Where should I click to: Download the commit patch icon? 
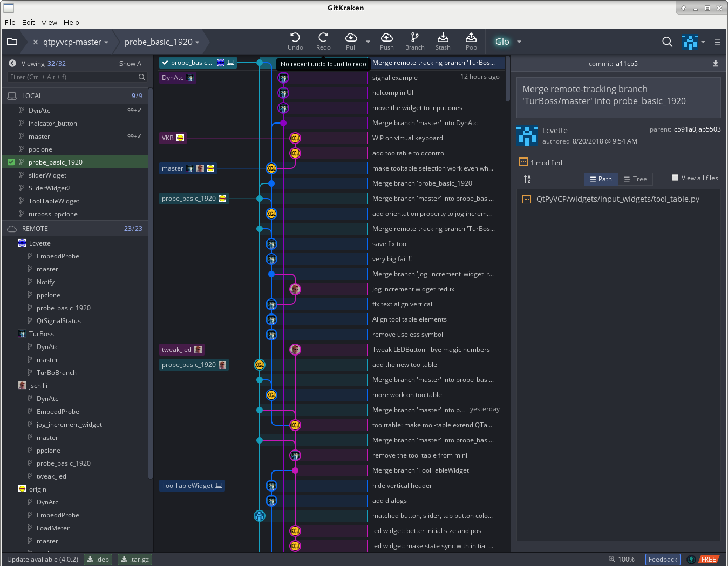tap(716, 63)
